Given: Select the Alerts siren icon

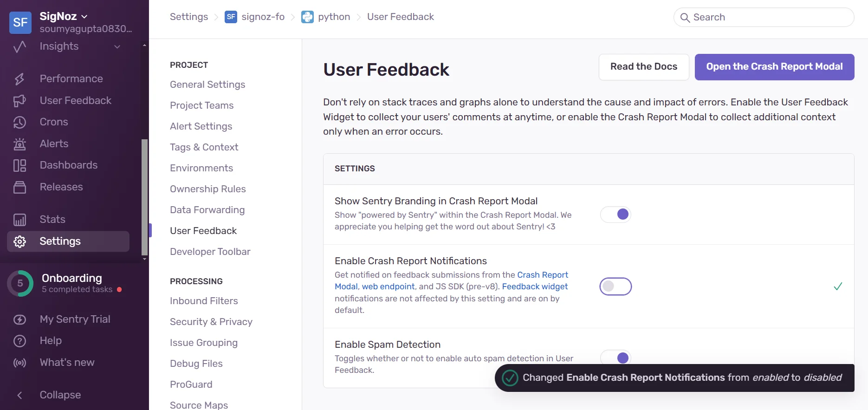Looking at the screenshot, I should 20,143.
